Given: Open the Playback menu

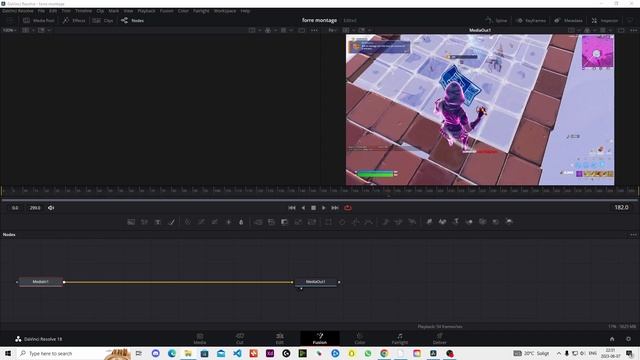Looking at the screenshot, I should pos(146,11).
